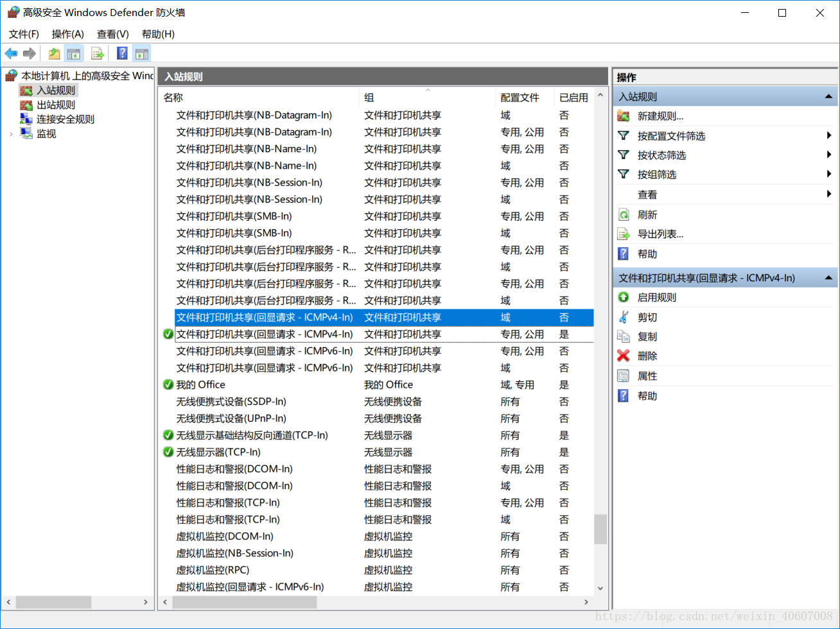Viewport: 840px width, 629px height.
Task: Open the 查看 submenu in actions pane
Action: click(647, 194)
